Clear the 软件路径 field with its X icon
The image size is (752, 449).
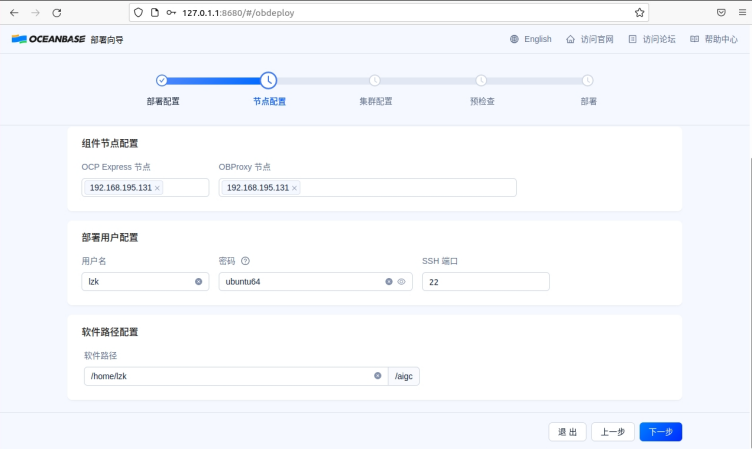(x=378, y=376)
